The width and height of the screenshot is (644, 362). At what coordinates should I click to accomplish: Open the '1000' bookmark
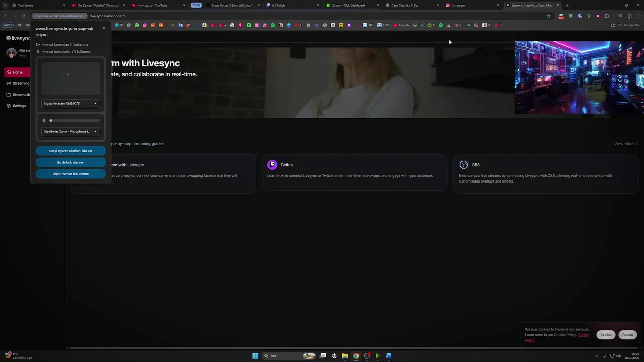click(x=383, y=25)
